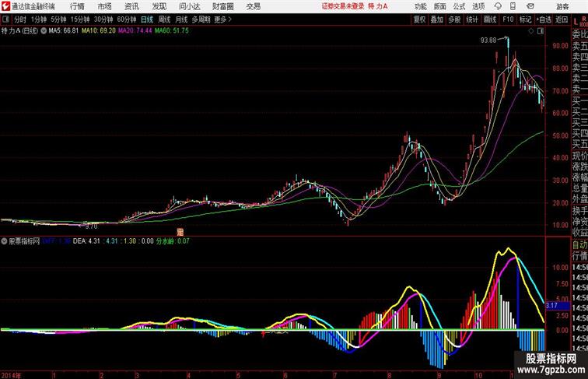Open the 行情 menu
588x379 pixels.
coord(77,6)
